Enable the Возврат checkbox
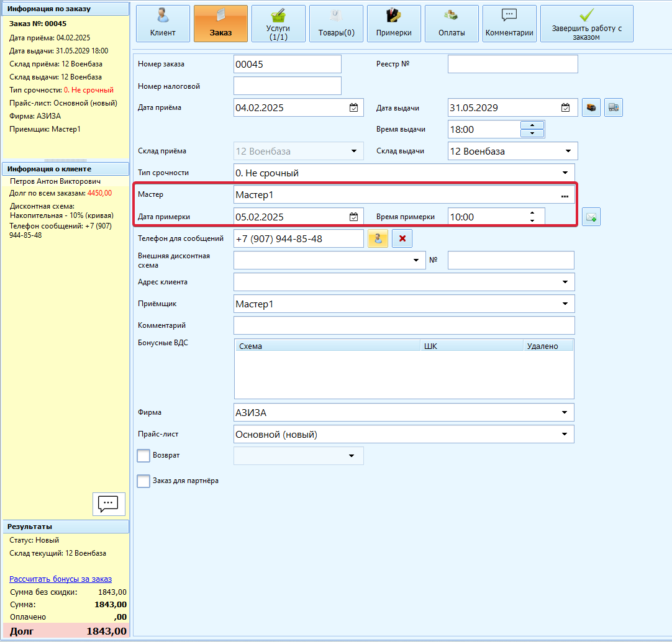Viewport: 672px width, 642px height. 143,456
